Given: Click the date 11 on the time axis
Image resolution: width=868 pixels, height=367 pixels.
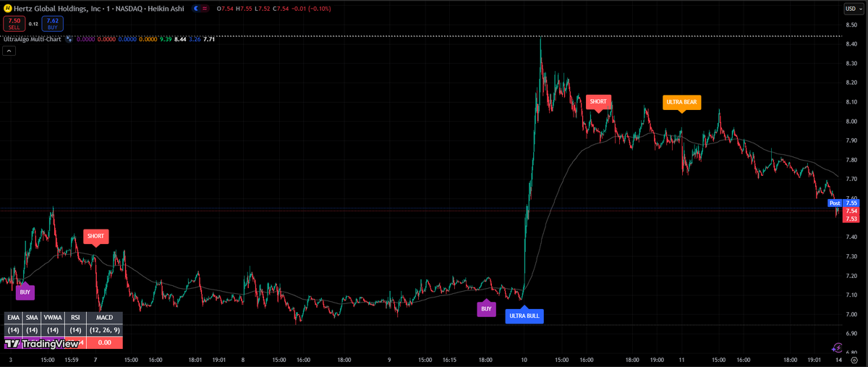Looking at the screenshot, I should (681, 359).
